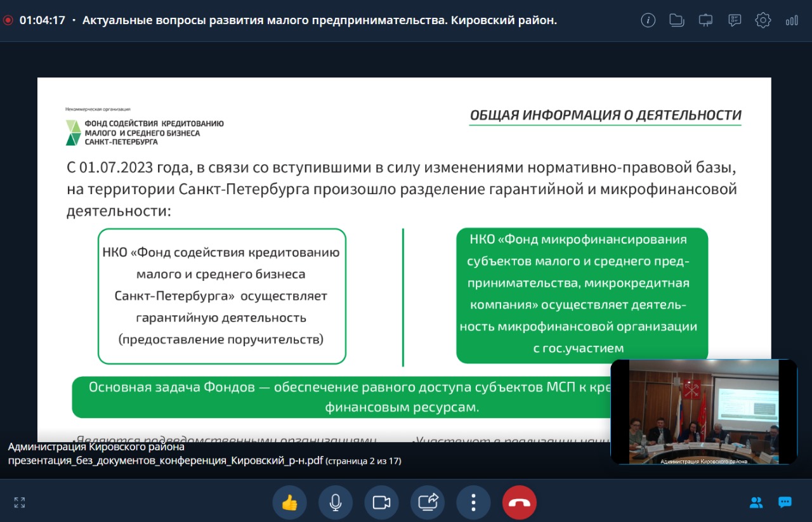
Task: Toggle the microphone on or off
Action: pyautogui.click(x=336, y=503)
